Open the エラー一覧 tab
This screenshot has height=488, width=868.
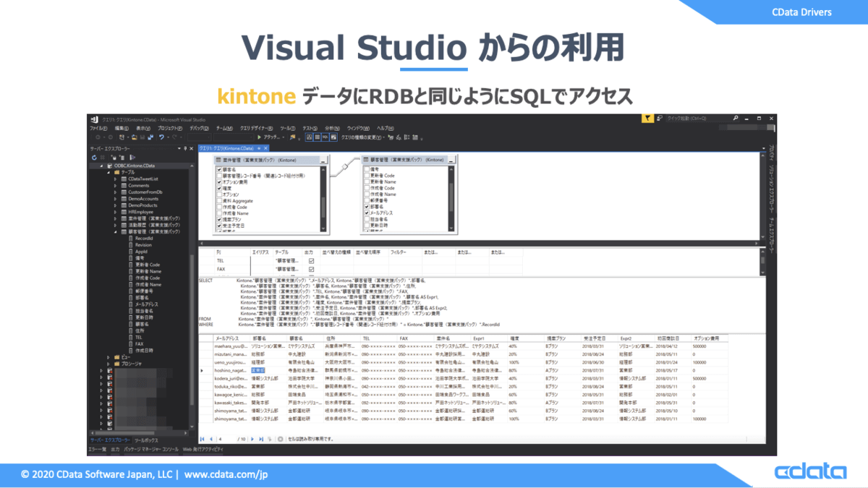[x=97, y=450]
